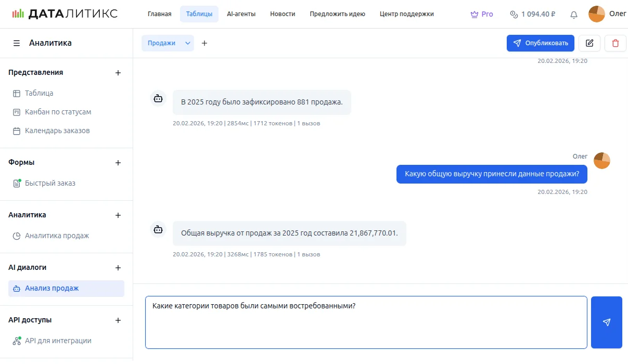Viewport: 628px width, 364px height.
Task: Expand the Продажи table dropdown
Action: (188, 43)
